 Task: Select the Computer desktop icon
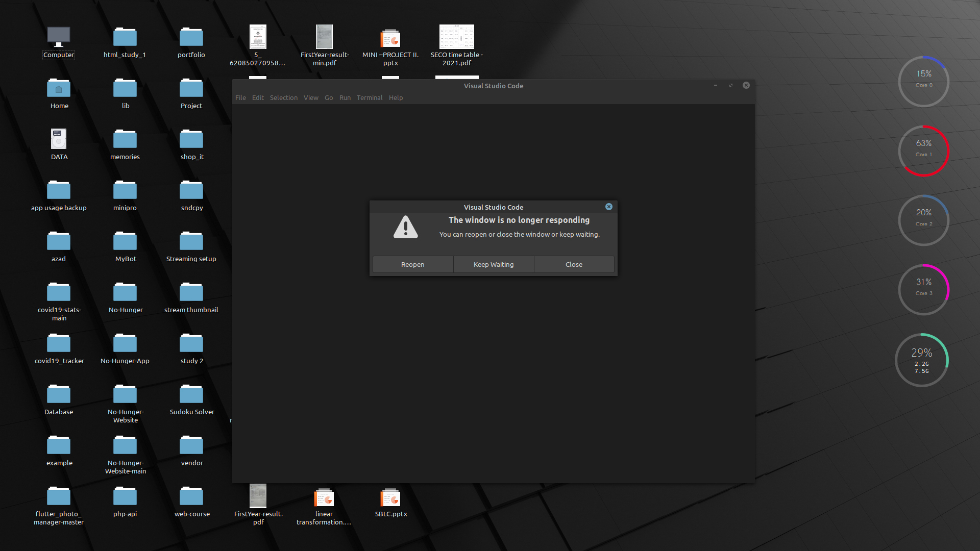pyautogui.click(x=59, y=42)
